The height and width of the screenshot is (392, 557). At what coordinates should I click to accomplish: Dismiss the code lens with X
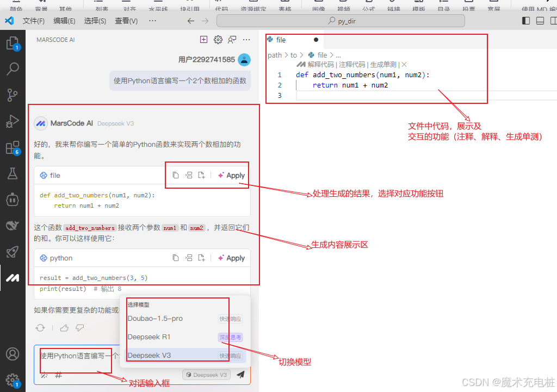coord(404,65)
